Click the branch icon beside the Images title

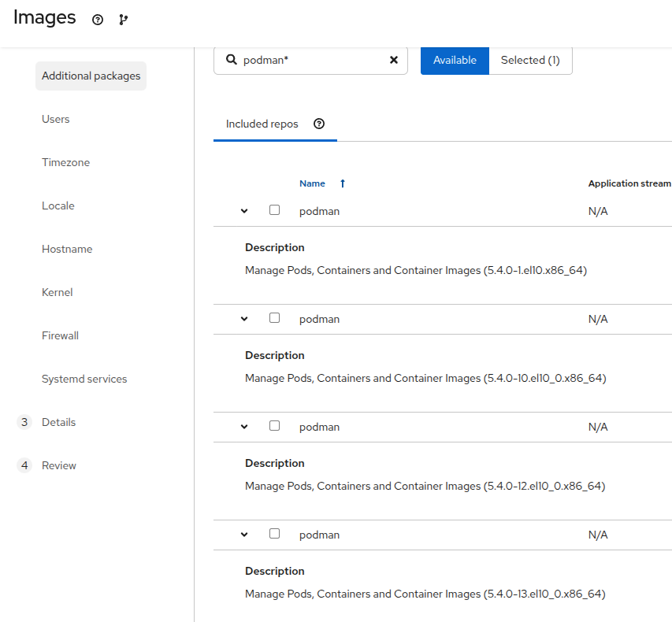pos(123,20)
